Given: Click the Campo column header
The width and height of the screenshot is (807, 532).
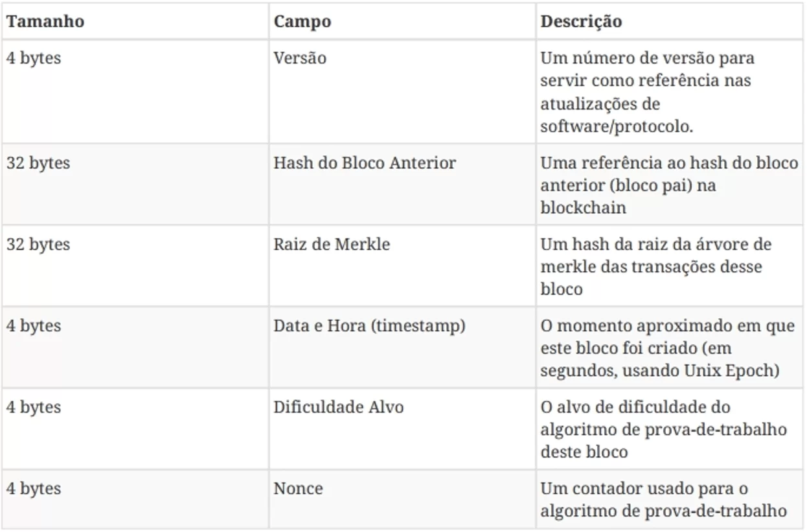Looking at the screenshot, I should click(302, 21).
